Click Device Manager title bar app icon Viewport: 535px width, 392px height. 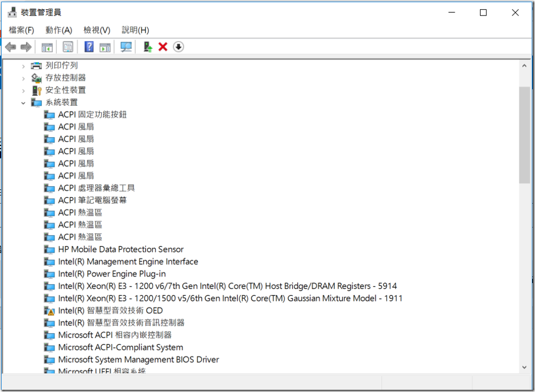(x=12, y=12)
